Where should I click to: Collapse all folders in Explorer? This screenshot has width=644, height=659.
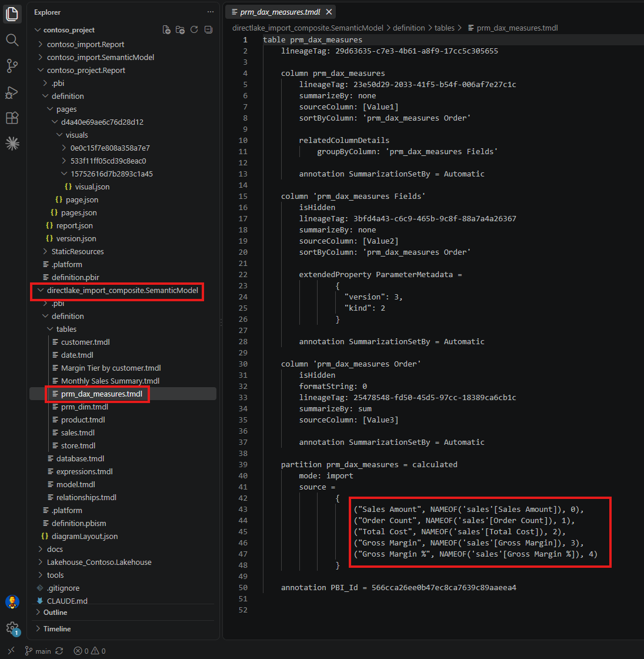pyautogui.click(x=208, y=30)
